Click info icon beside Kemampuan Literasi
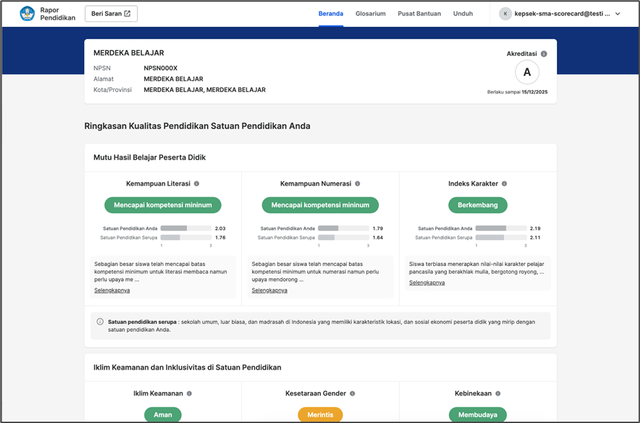This screenshot has height=423, width=640. [197, 184]
